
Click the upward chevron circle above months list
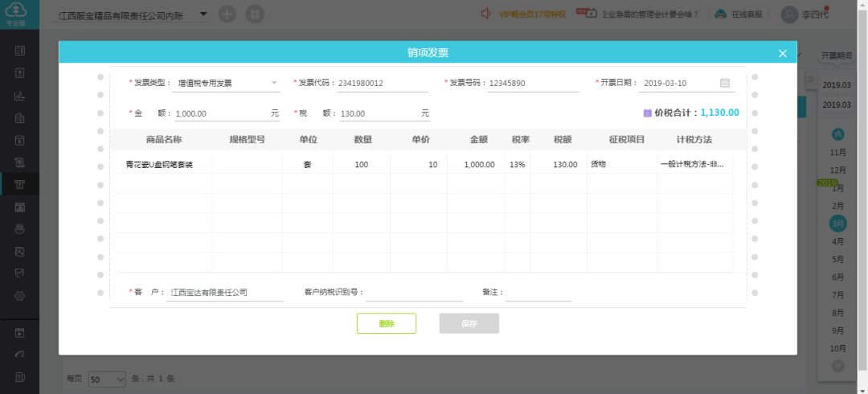[x=838, y=133]
